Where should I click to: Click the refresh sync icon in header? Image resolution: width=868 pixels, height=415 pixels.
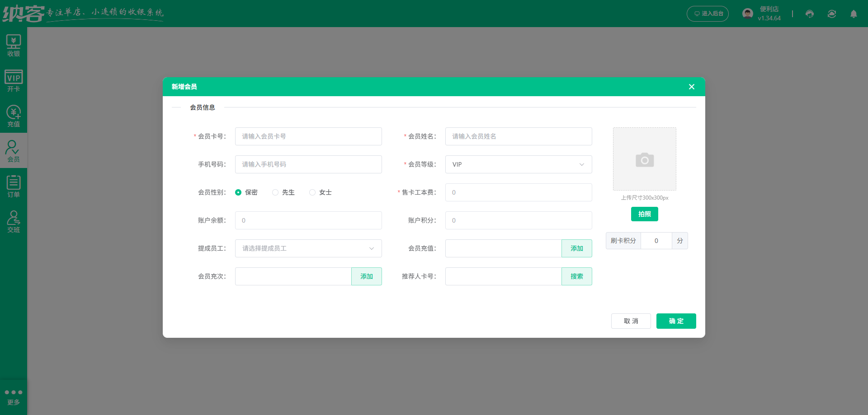coord(832,14)
